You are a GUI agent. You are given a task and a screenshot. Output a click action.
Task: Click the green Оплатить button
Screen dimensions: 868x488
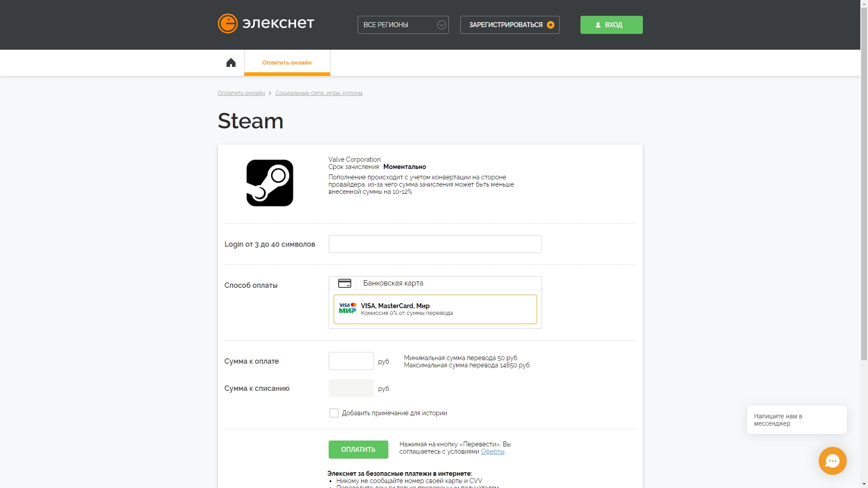358,450
